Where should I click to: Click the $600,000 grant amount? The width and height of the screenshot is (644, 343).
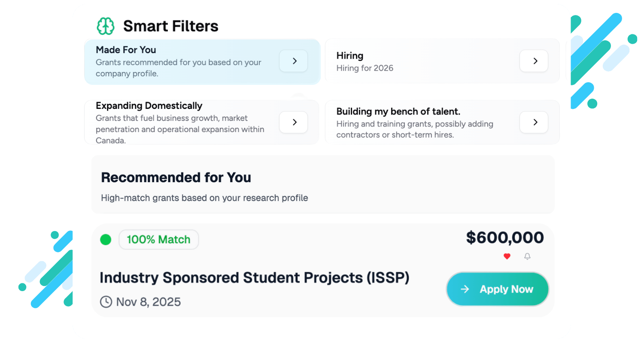coord(505,238)
